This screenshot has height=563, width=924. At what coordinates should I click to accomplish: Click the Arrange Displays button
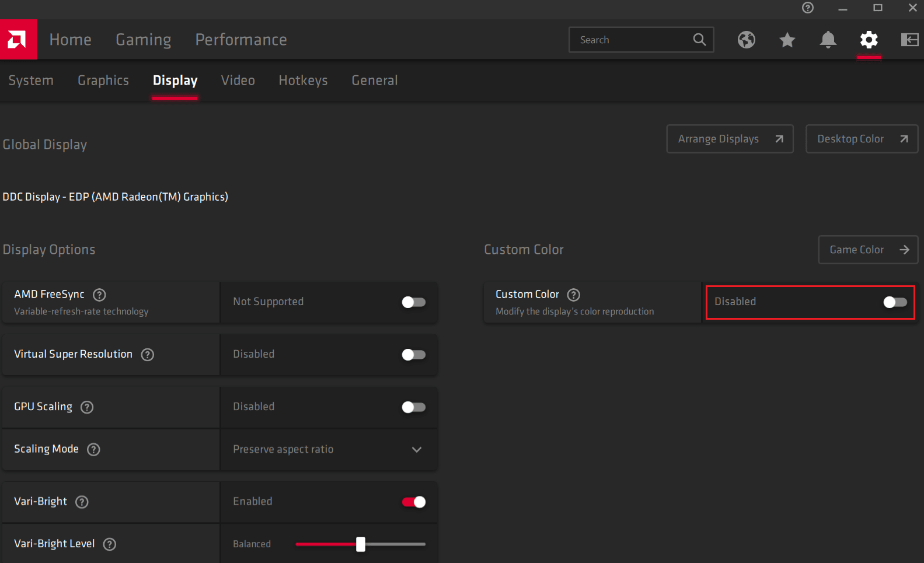point(730,139)
